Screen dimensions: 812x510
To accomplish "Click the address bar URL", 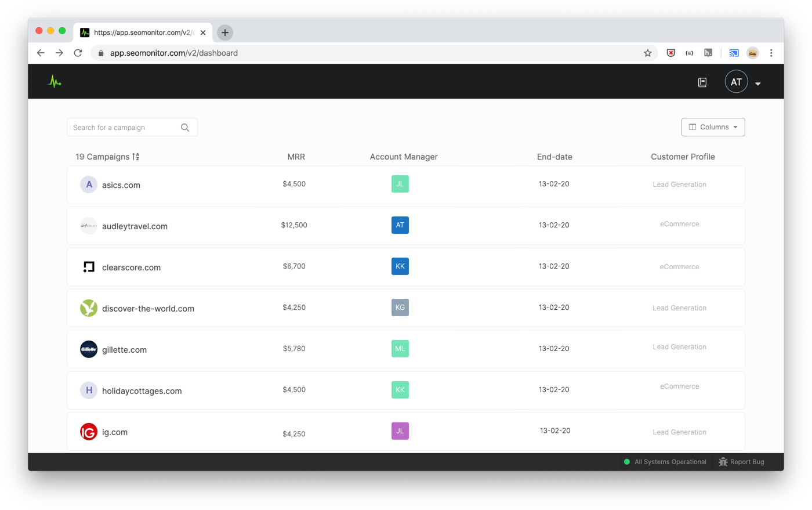I will click(x=174, y=53).
